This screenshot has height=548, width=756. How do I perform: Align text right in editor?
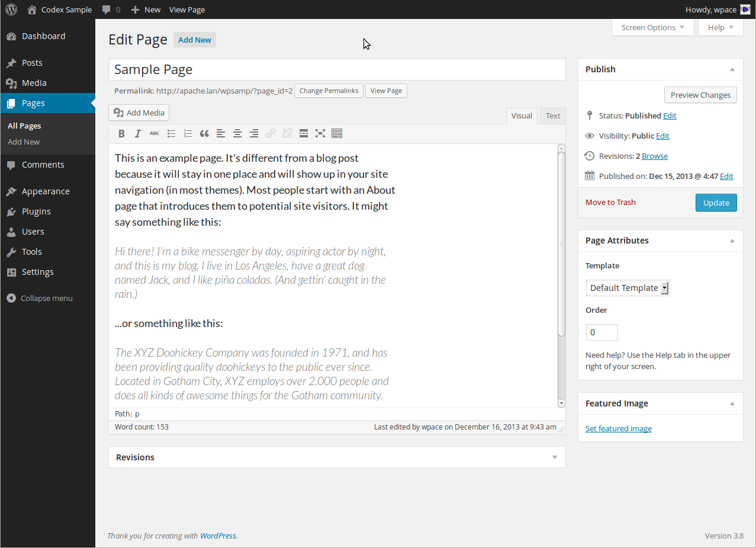coord(254,134)
